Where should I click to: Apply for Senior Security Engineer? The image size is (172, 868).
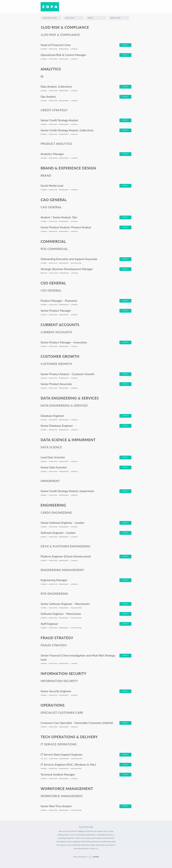(125, 691)
